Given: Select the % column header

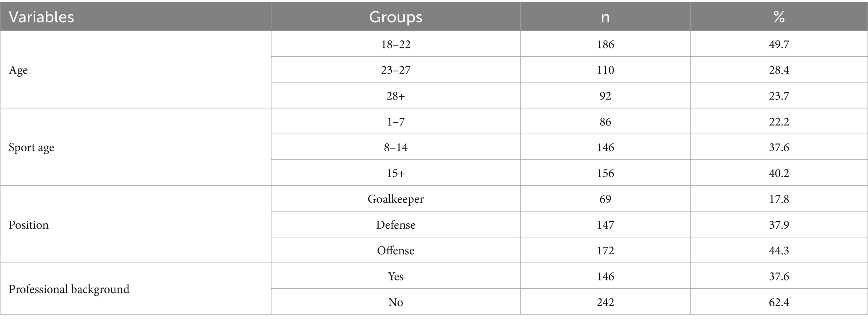Looking at the screenshot, I should (779, 17).
